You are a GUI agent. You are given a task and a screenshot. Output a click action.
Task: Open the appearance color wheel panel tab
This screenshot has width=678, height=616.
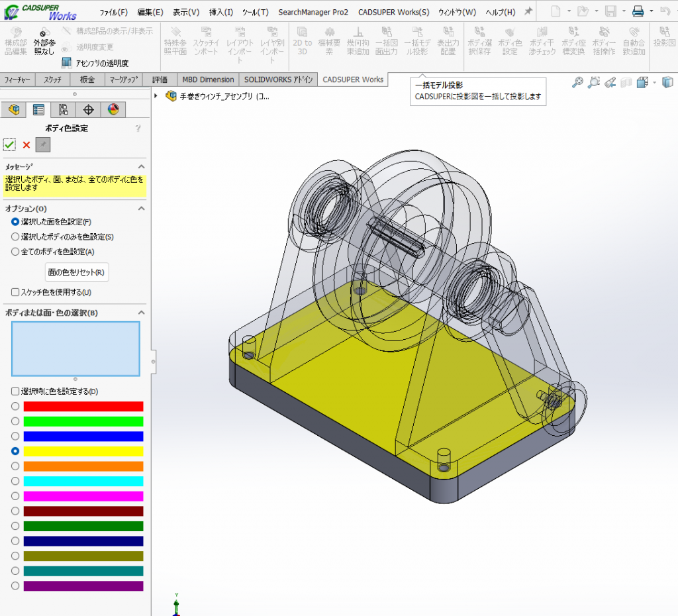point(113,110)
